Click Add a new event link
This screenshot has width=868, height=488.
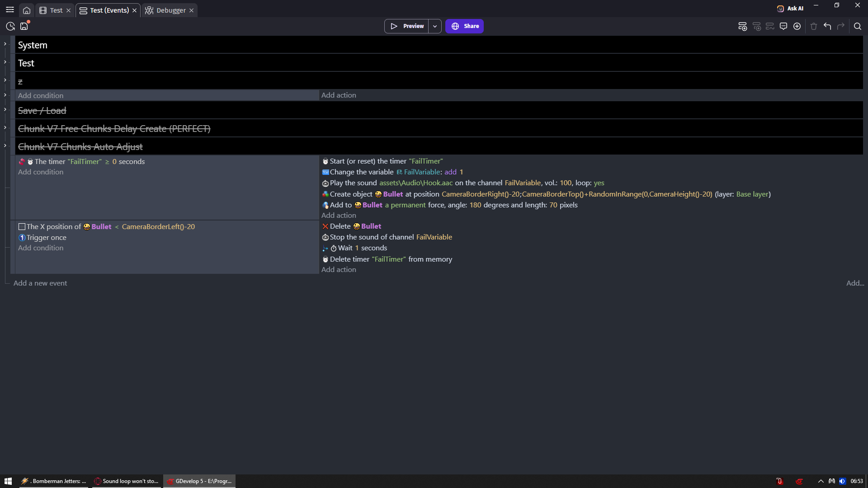tap(40, 283)
